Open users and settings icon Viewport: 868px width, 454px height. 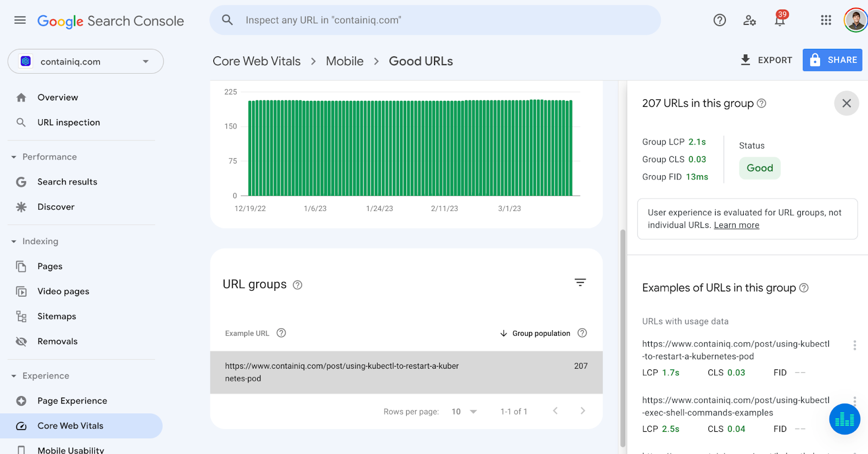[750, 21]
